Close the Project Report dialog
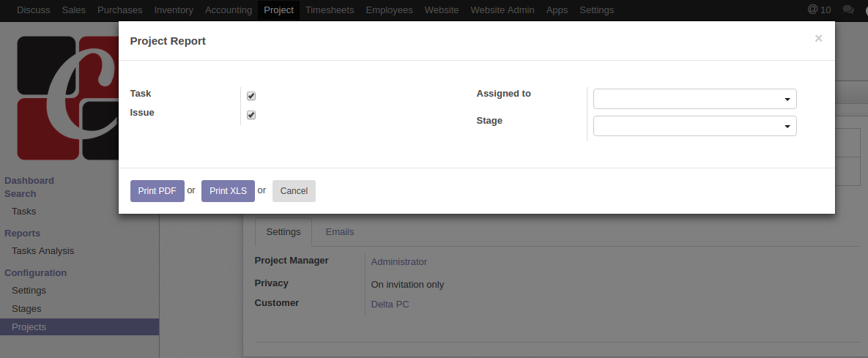 818,39
